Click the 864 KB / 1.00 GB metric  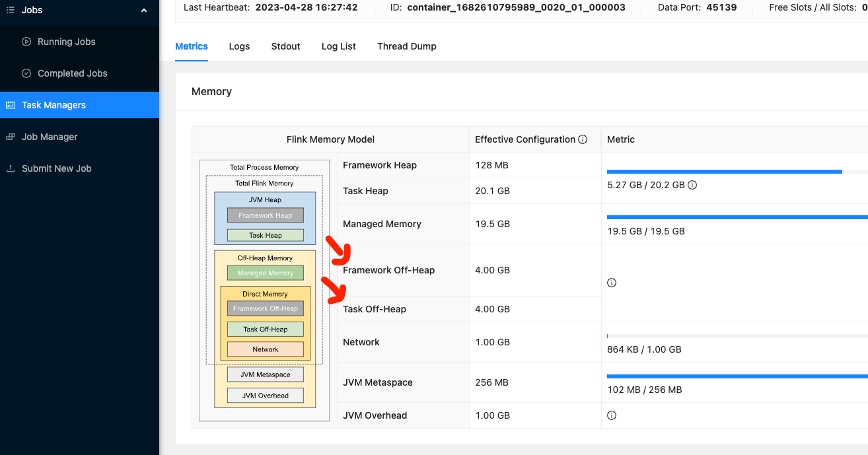644,349
